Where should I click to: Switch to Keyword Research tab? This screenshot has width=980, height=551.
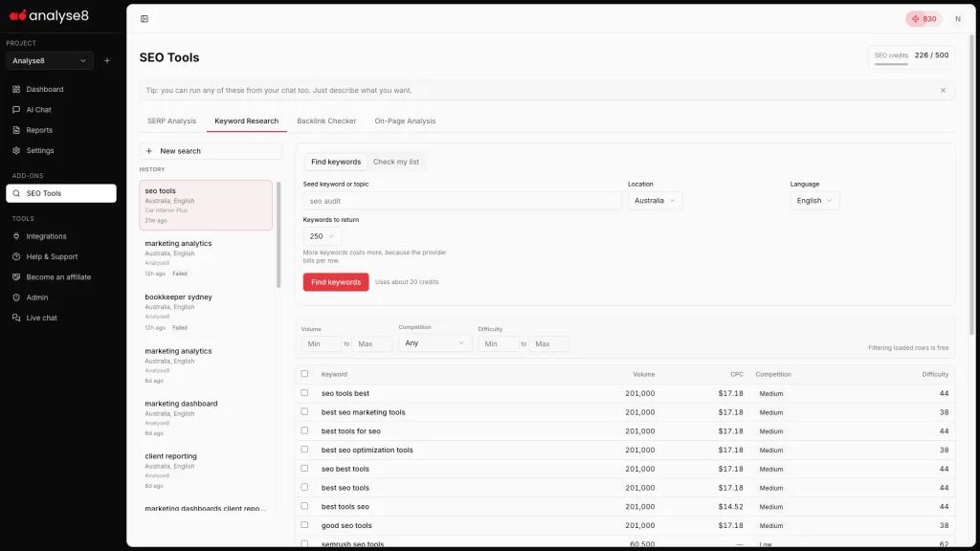pyautogui.click(x=246, y=121)
